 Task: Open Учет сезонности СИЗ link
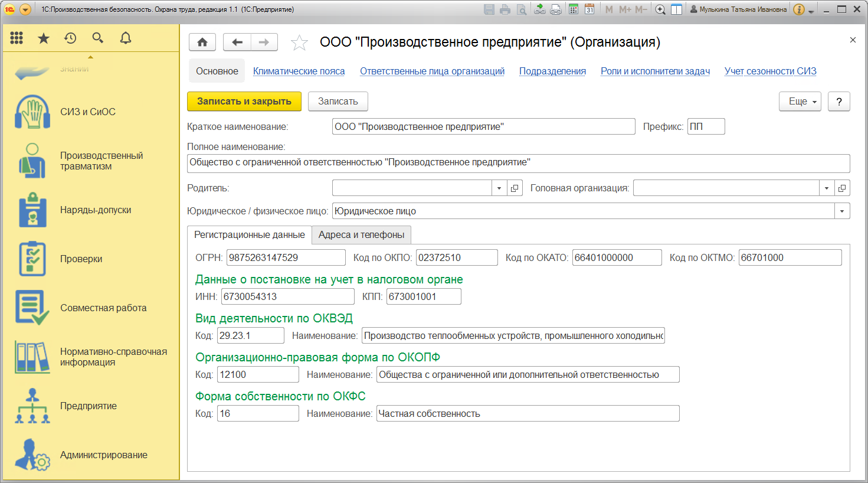[771, 71]
